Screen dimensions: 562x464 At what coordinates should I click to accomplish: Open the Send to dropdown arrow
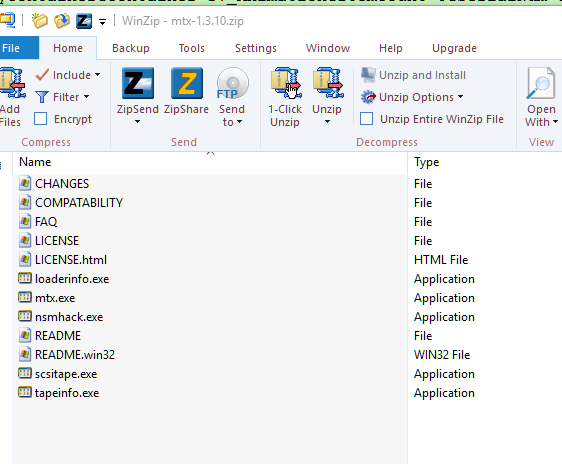tap(239, 122)
